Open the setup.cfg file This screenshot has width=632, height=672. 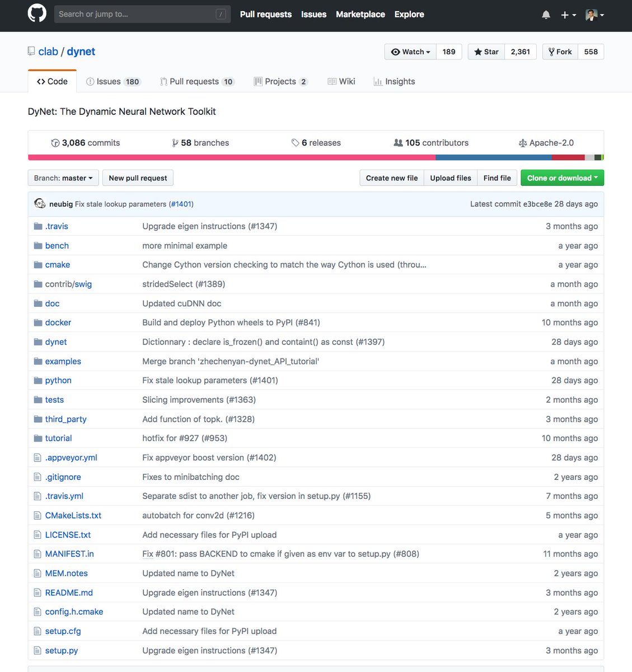(63, 631)
